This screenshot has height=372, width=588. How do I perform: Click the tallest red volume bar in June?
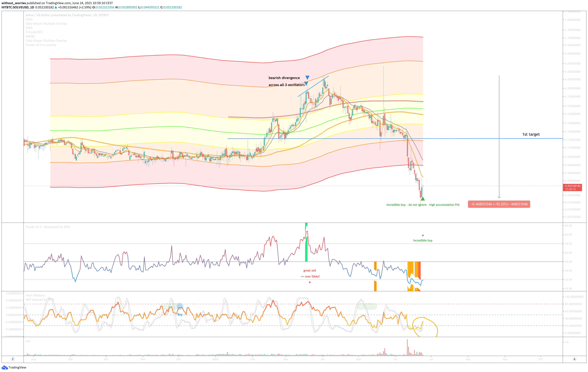[407, 347]
